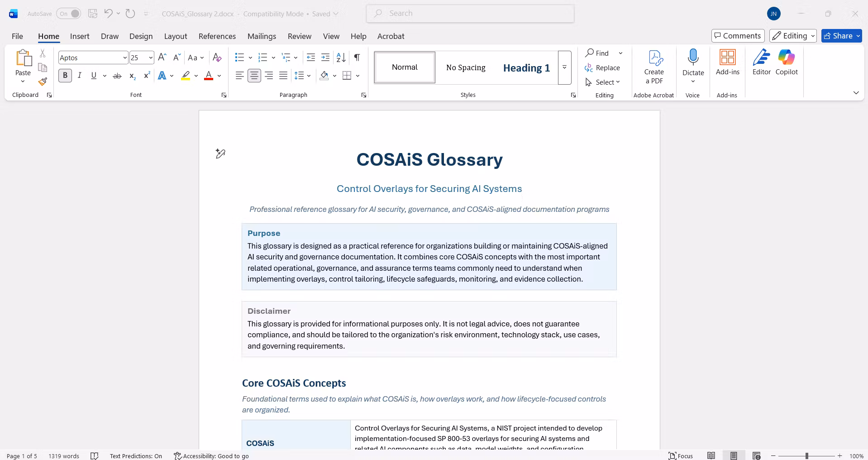This screenshot has height=460, width=868.
Task: Open the Layout ribbon tab
Action: (x=176, y=36)
